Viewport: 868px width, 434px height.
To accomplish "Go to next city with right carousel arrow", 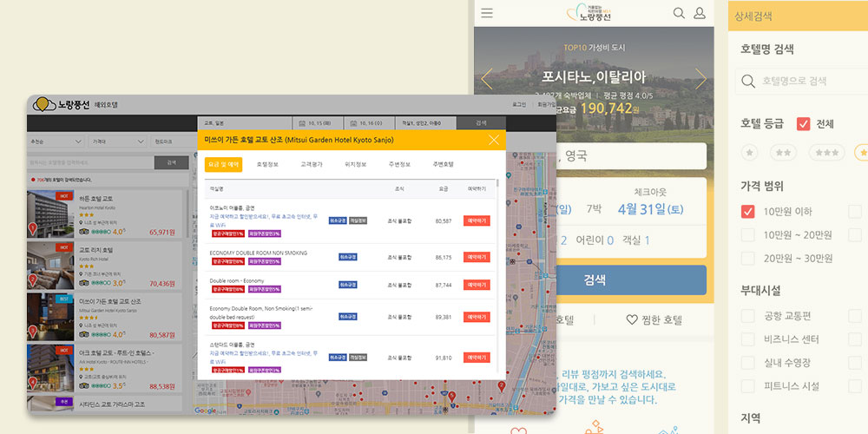I will [700, 79].
